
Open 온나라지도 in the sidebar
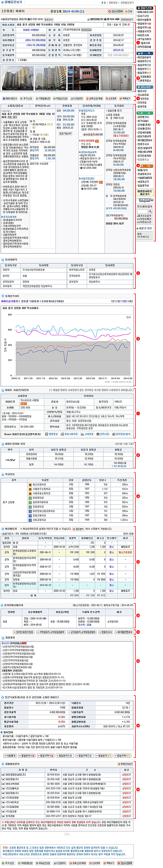[142, 95]
